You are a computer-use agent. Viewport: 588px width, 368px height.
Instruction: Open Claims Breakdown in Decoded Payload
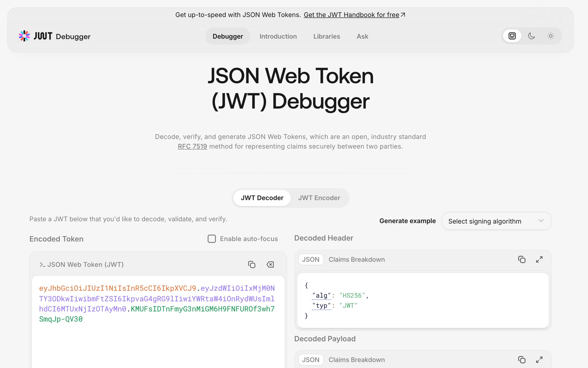356,360
